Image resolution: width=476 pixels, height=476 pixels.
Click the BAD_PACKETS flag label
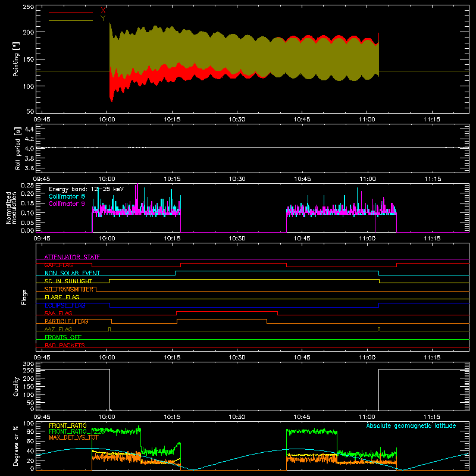coord(65,345)
